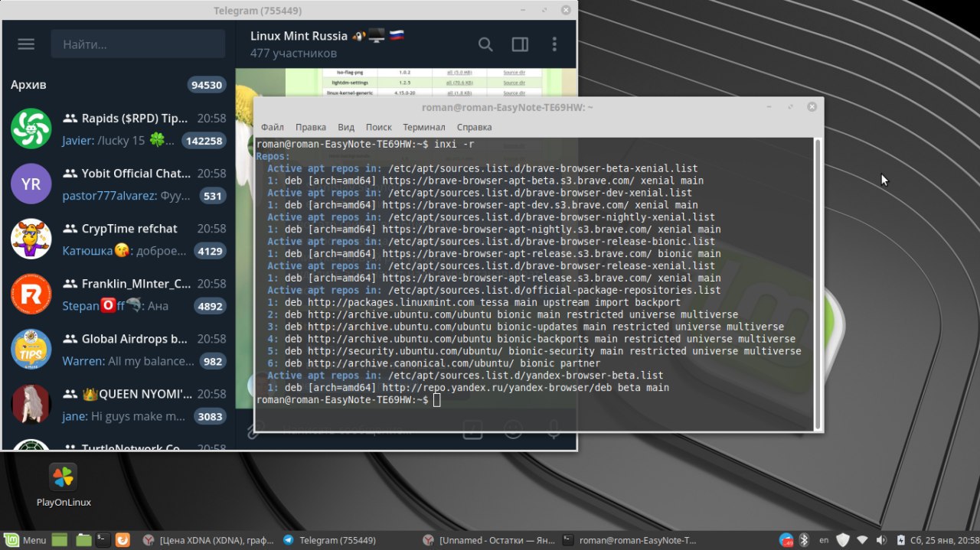Screen dimensions: 980x550
Task: Click Telegram tray icon with notification
Action: tap(787, 540)
